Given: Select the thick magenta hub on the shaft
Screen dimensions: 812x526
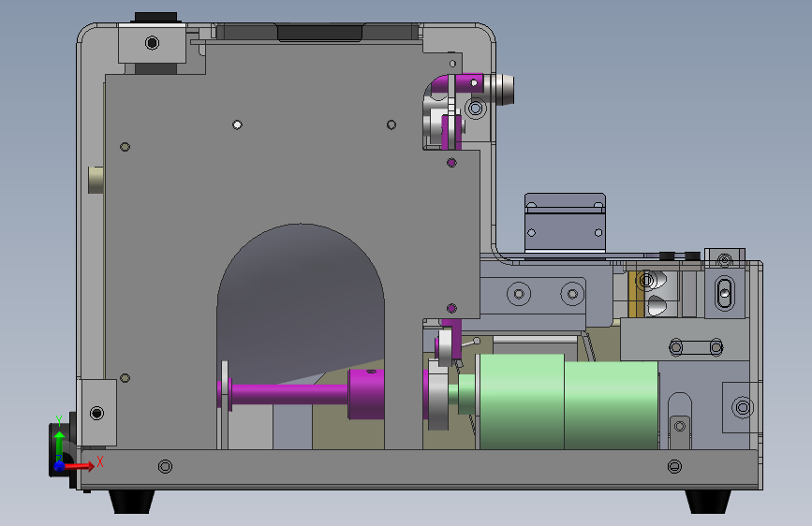Looking at the screenshot, I should click(x=366, y=394).
